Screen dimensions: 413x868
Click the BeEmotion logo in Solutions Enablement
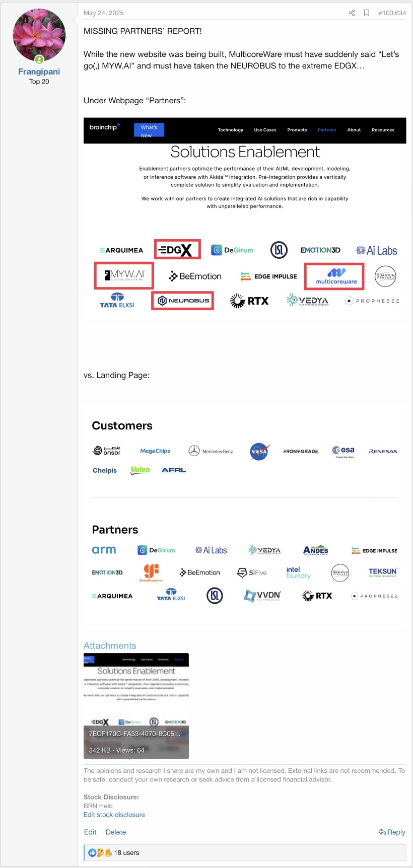195,276
